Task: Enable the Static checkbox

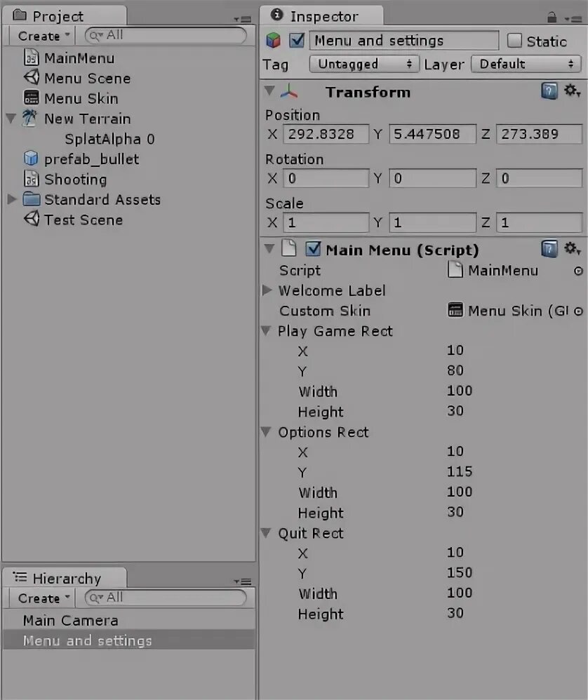Action: pos(514,41)
